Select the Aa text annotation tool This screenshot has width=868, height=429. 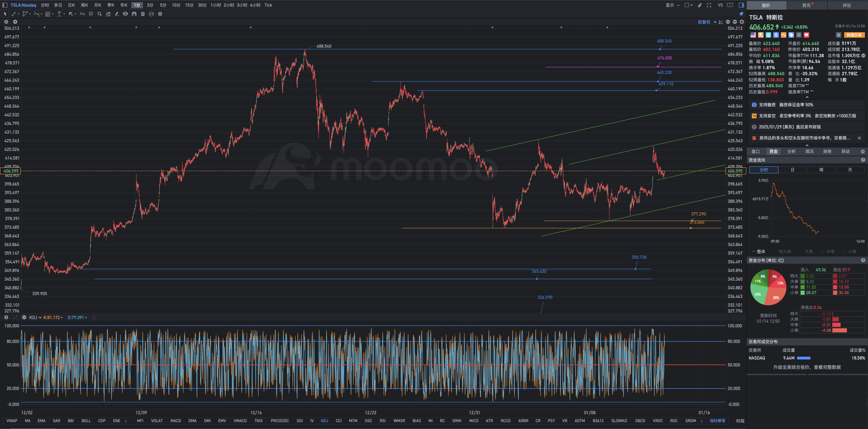pos(82,14)
